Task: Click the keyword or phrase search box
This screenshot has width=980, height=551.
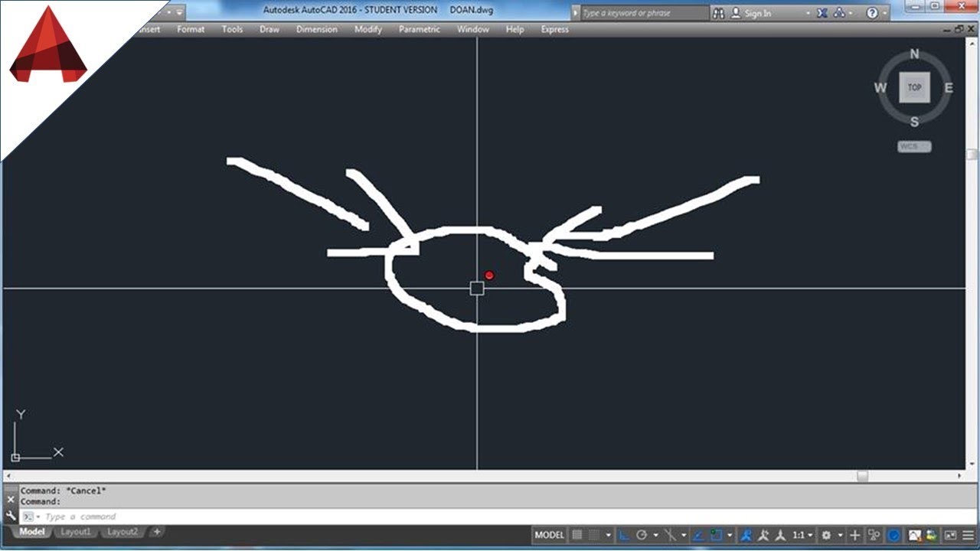Action: click(x=645, y=13)
